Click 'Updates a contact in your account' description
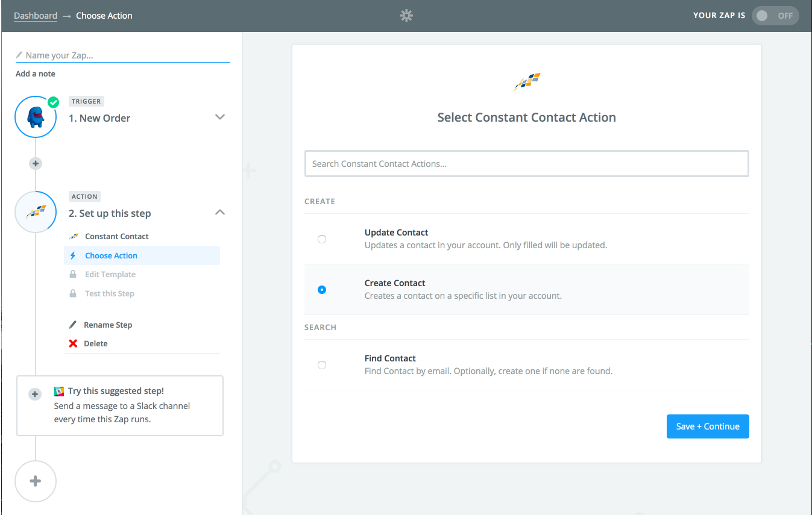 [486, 245]
